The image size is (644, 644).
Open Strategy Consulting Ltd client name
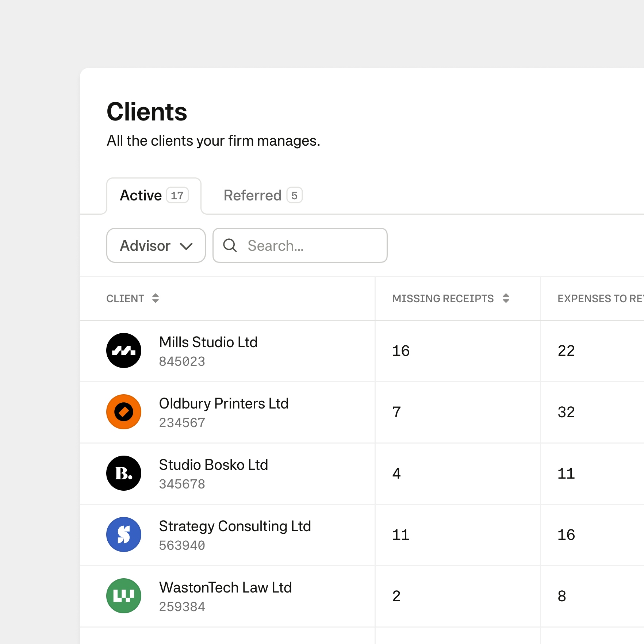coord(235,526)
